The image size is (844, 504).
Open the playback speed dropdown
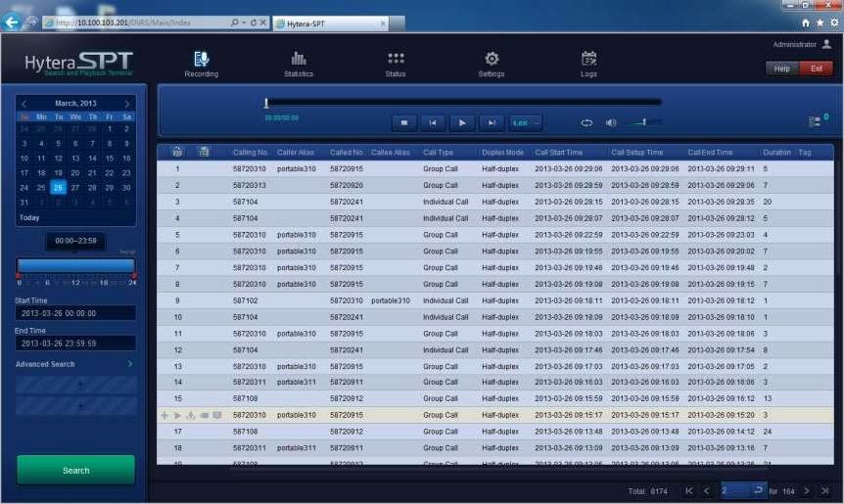pos(525,123)
